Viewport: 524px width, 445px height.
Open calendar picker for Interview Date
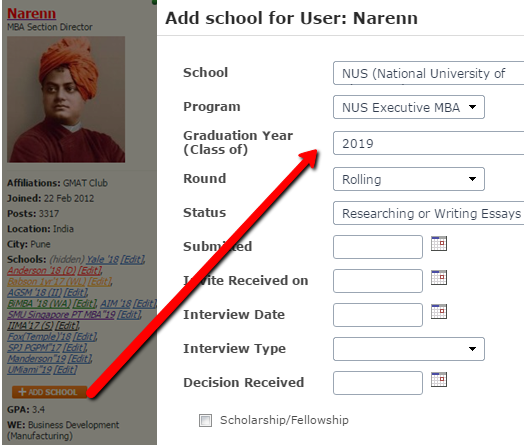coord(439,312)
